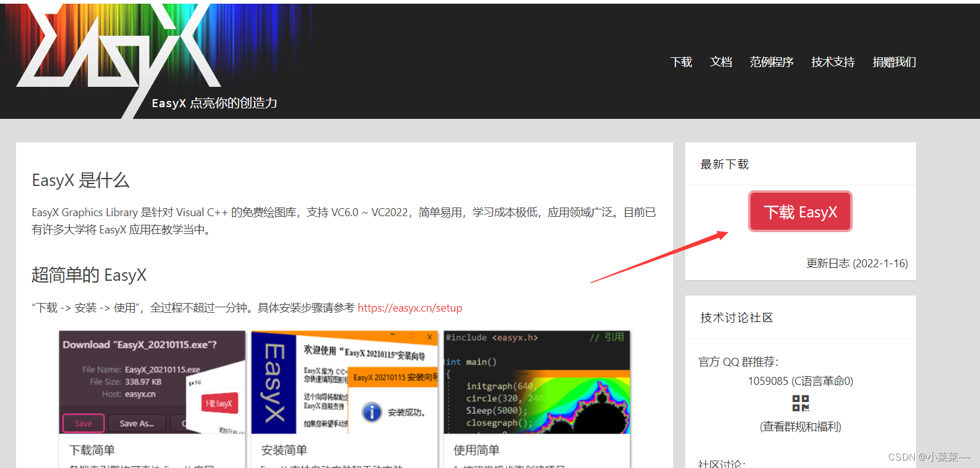Click the QQ group number 1059085 text
Screen dimensions: 980x468
(x=800, y=381)
